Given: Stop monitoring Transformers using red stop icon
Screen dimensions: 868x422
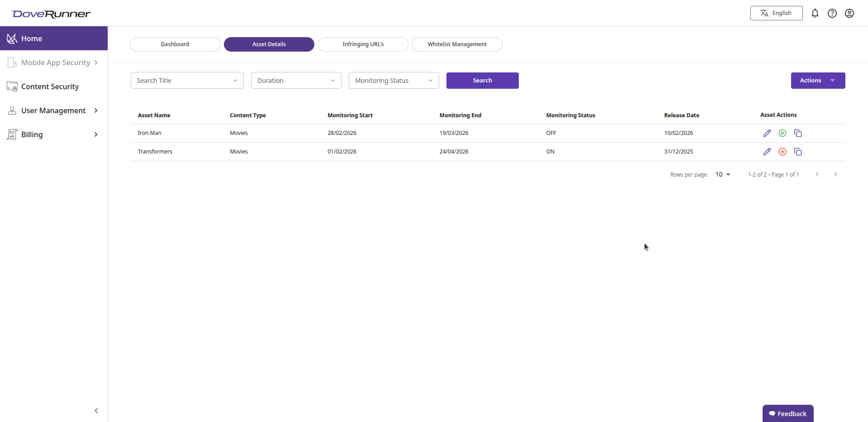Looking at the screenshot, I should [x=783, y=151].
